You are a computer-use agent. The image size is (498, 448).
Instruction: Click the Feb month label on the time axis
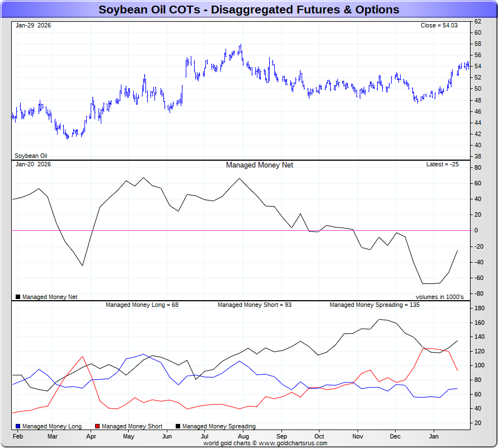[17, 436]
